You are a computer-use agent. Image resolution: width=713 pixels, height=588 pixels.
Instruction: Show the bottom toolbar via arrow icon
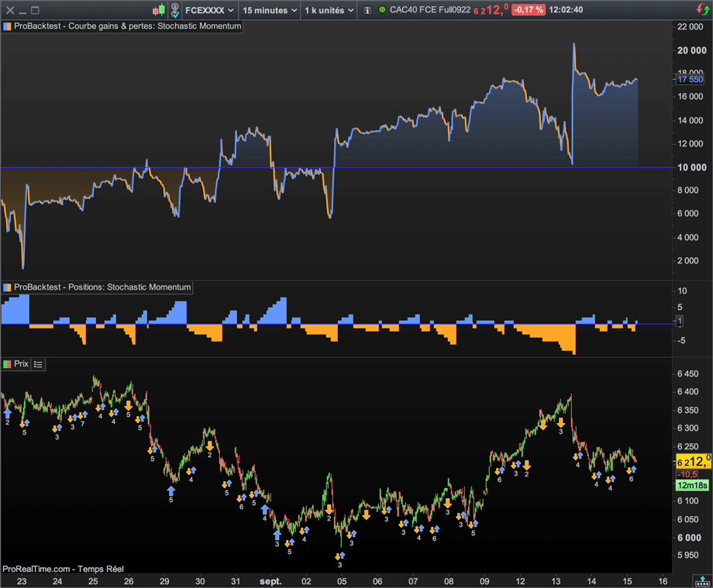(x=701, y=579)
